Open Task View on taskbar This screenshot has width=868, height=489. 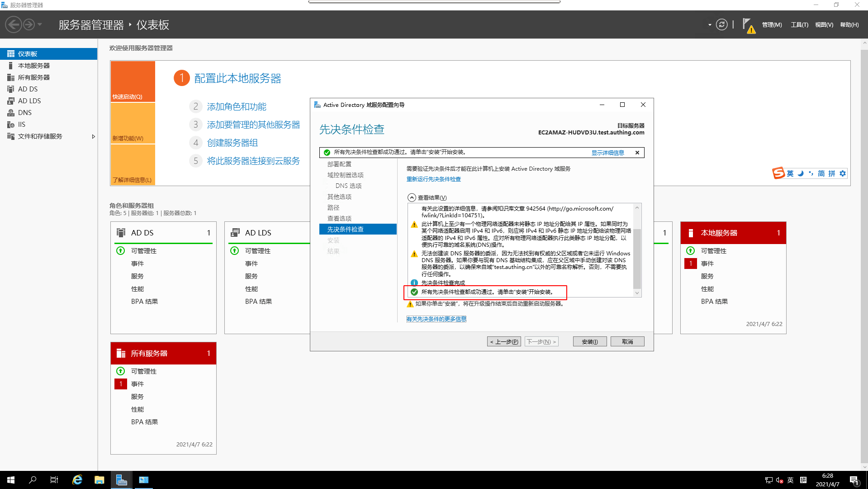coord(54,480)
